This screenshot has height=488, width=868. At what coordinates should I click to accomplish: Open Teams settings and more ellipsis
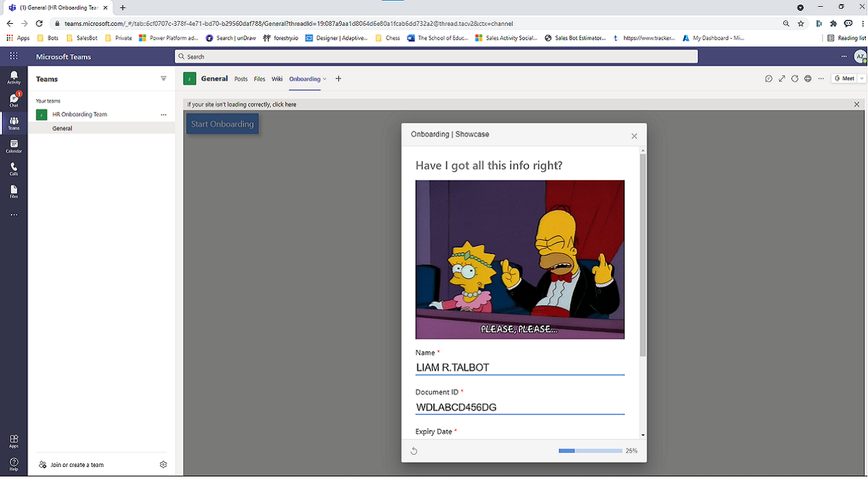tap(844, 56)
